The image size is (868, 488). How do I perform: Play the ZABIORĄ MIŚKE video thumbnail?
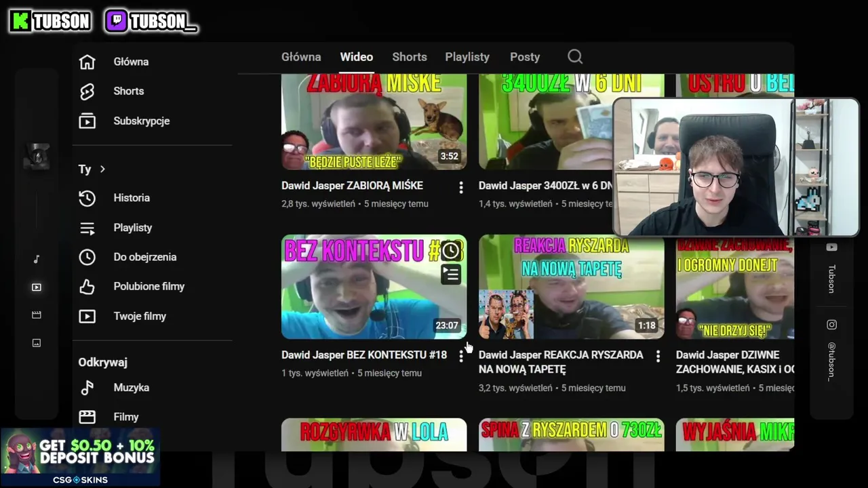click(374, 122)
